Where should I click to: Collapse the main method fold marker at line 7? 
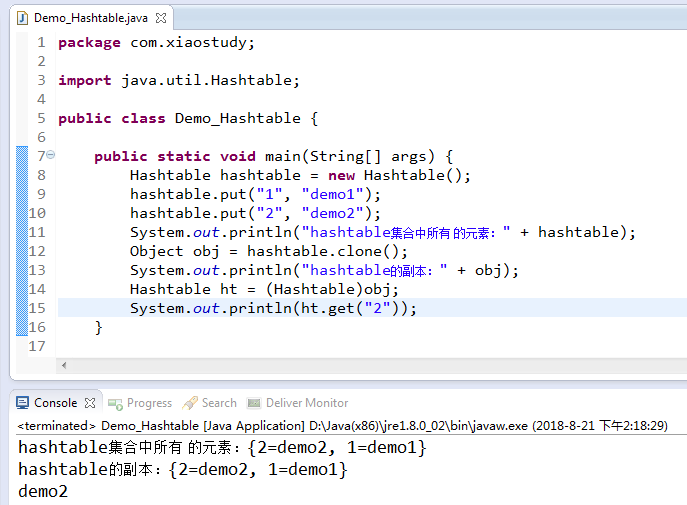[51, 154]
